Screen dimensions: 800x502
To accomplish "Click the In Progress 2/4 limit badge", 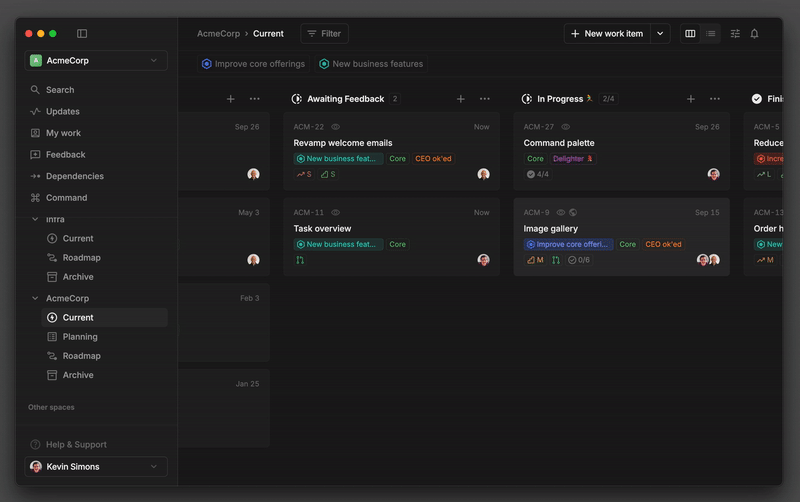I will [x=608, y=99].
